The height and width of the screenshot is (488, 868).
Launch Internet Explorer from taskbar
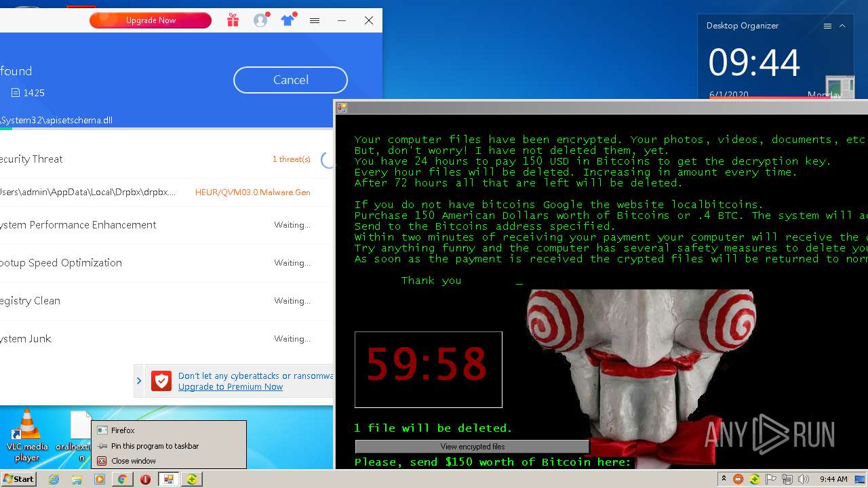[54, 479]
